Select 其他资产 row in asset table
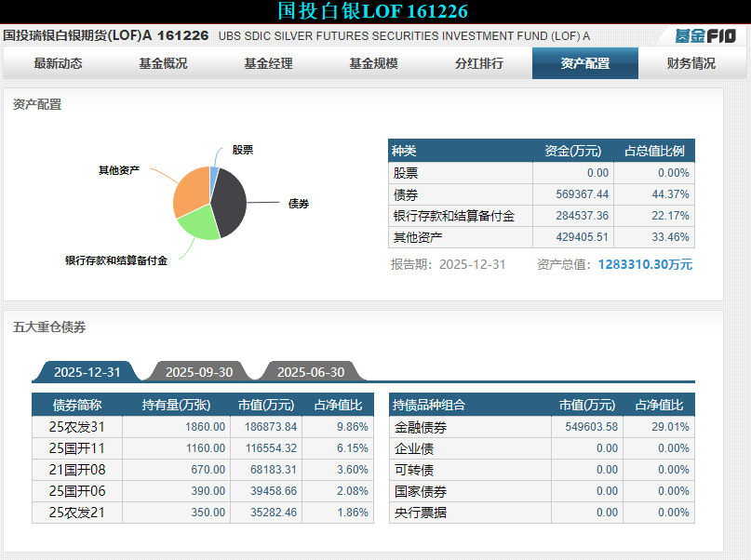 click(x=542, y=237)
